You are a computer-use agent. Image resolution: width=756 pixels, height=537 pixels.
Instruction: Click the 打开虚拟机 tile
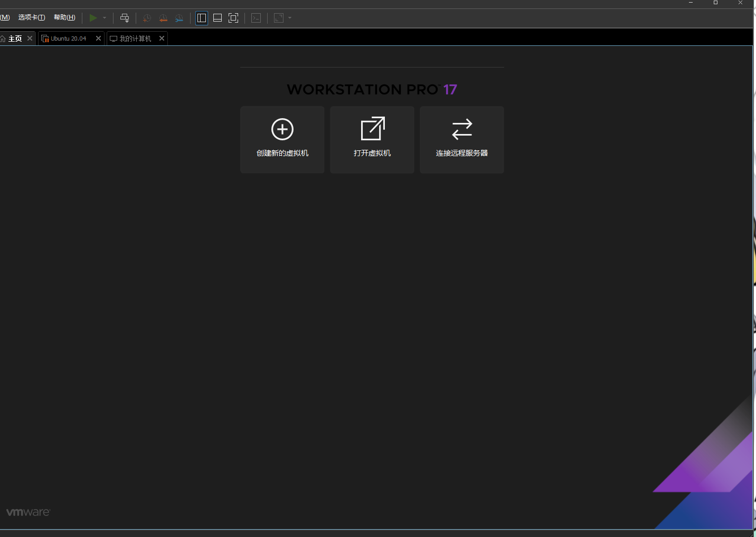tap(372, 139)
